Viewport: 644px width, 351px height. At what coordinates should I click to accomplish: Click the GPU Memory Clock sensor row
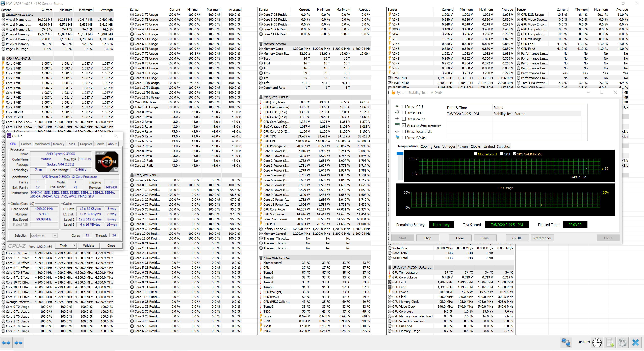451,302
